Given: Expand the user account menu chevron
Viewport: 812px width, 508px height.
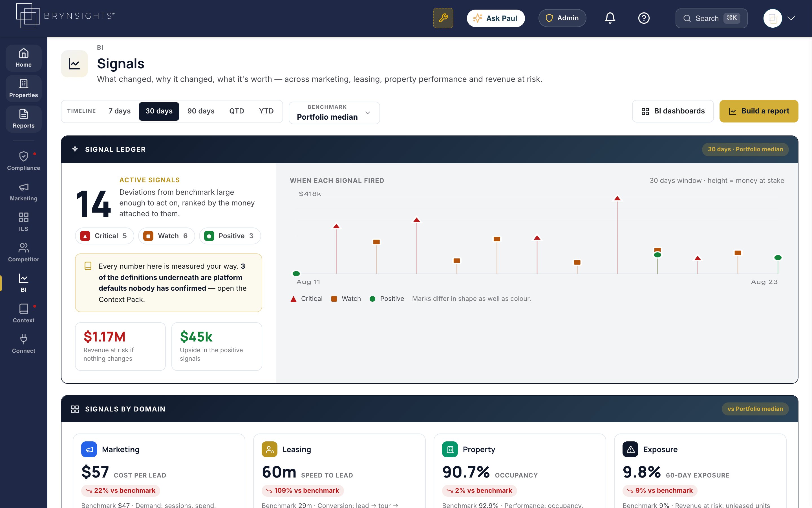Looking at the screenshot, I should click(791, 18).
